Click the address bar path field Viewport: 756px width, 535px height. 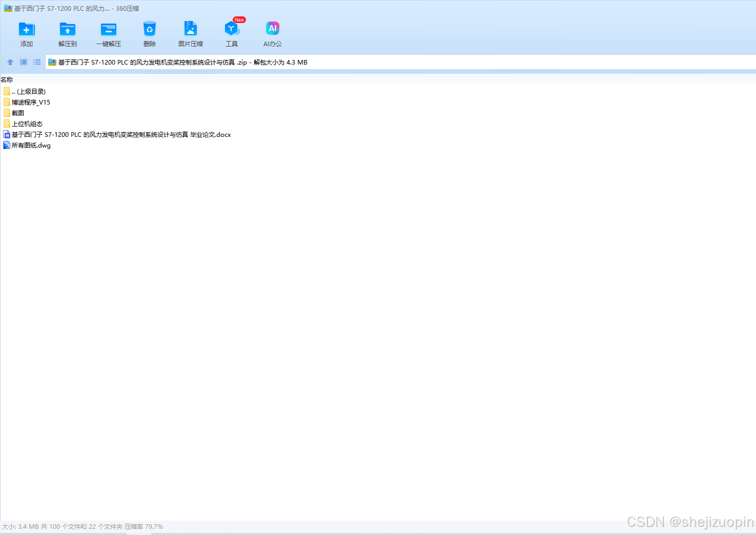(x=401, y=63)
